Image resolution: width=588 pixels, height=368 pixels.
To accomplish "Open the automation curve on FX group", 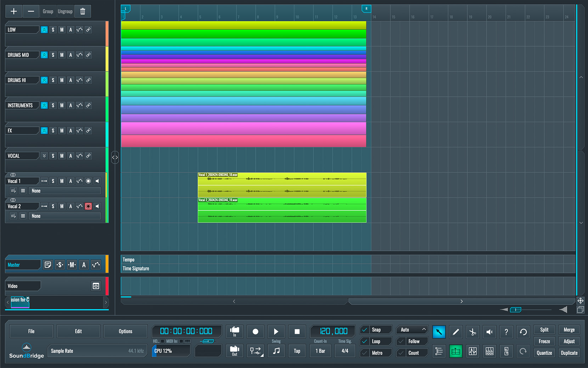I will [x=79, y=131].
